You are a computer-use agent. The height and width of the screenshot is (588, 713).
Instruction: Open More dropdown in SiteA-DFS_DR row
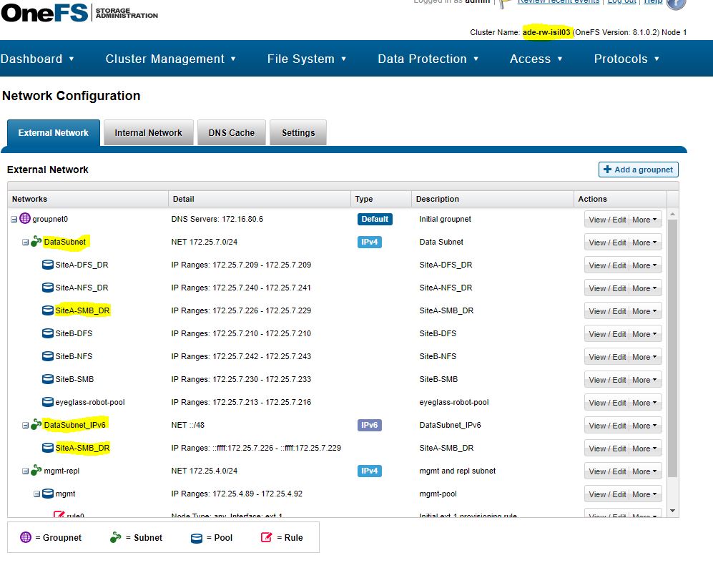click(645, 265)
